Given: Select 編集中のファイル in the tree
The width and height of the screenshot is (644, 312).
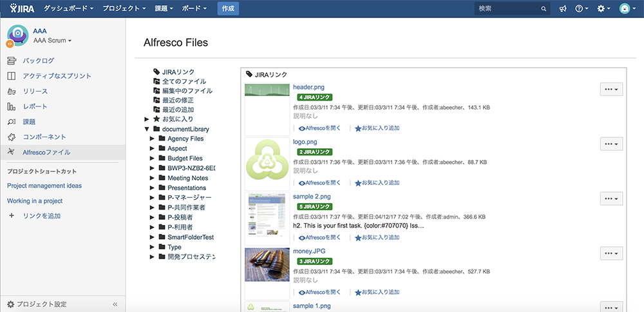Looking at the screenshot, I should [187, 91].
